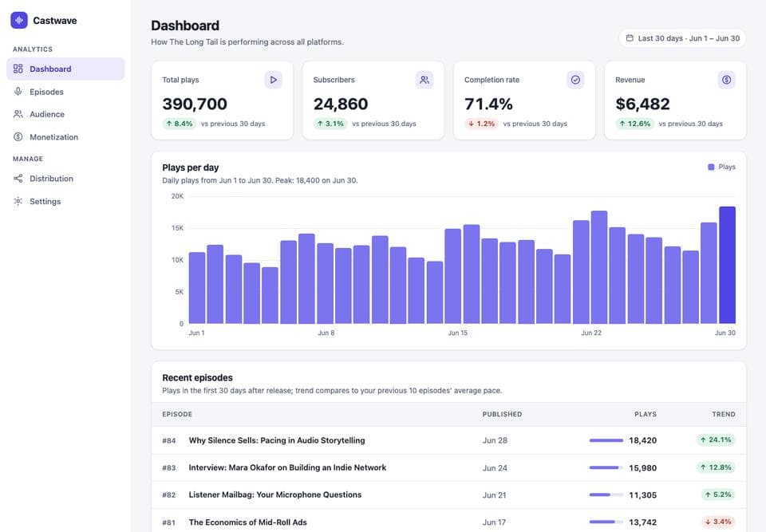Screen dimensions: 766x532
Task: Click the Recent episodes heading
Action: coord(197,377)
